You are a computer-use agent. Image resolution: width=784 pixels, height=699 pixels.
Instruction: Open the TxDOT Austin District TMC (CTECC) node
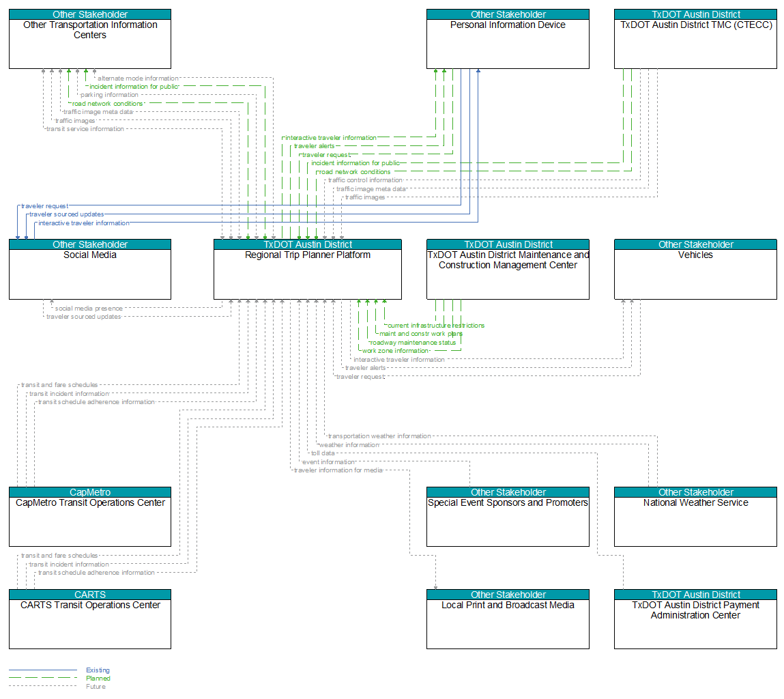point(695,39)
